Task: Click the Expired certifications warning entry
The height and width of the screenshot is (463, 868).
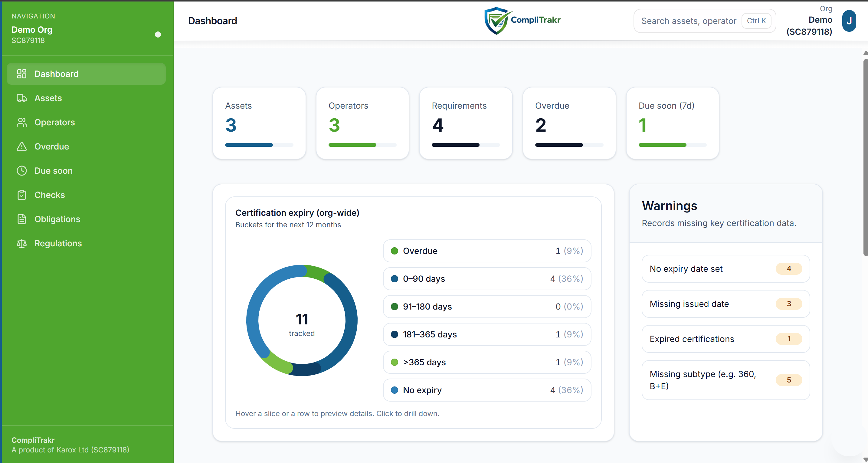Action: point(725,339)
